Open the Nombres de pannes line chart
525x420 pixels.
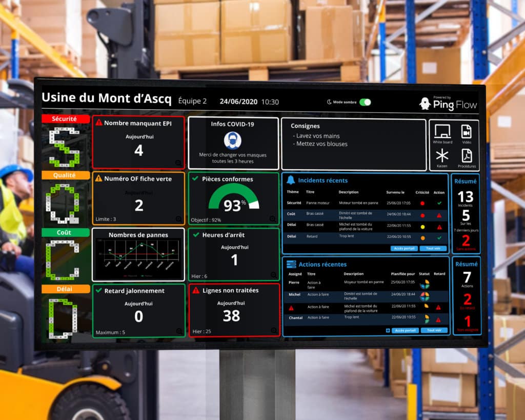click(138, 258)
